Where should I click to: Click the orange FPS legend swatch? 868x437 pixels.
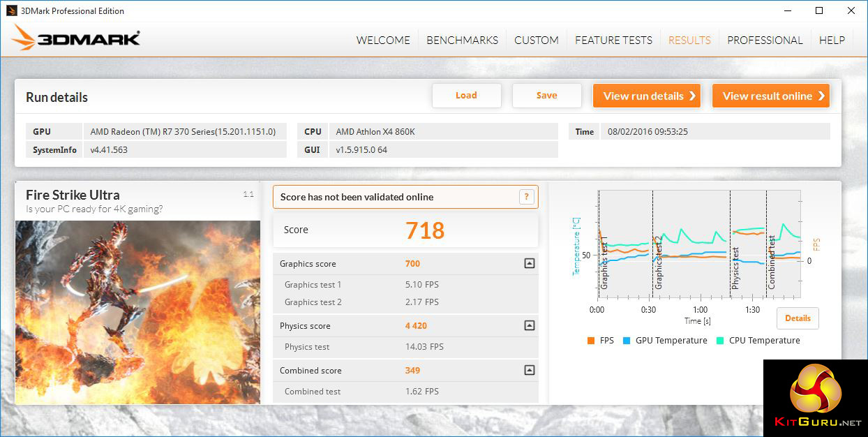coord(591,341)
